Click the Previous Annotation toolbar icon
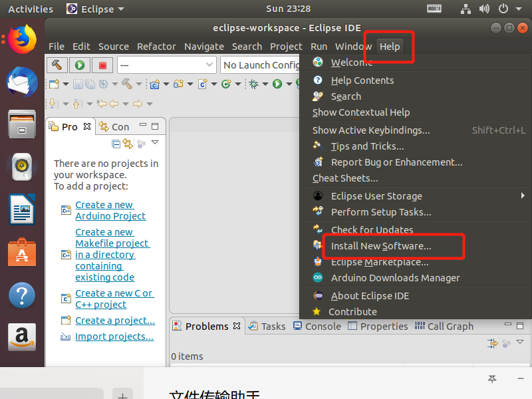This screenshot has width=532, height=399. (77, 104)
